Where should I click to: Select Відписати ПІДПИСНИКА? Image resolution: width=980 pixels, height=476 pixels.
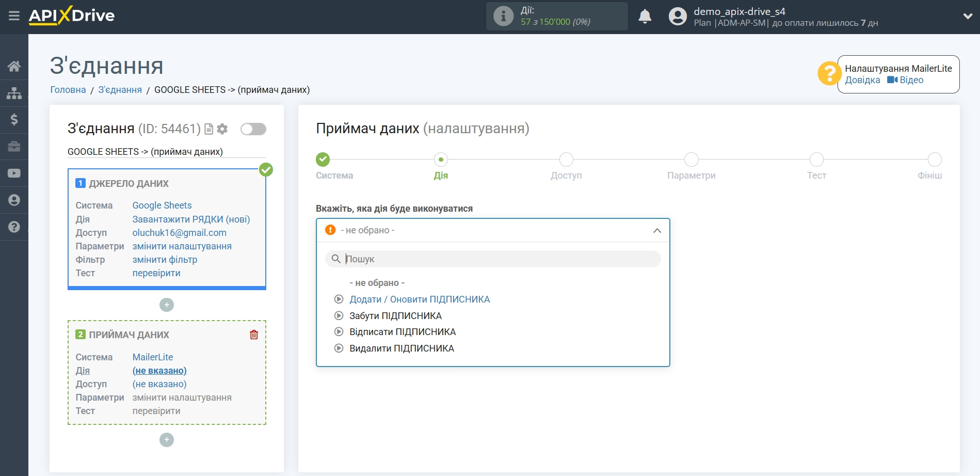point(403,332)
